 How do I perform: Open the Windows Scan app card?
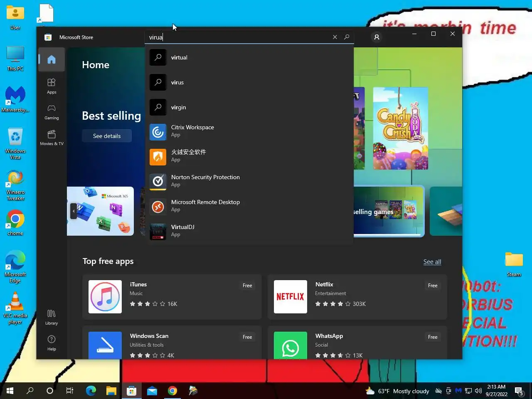coord(172,342)
